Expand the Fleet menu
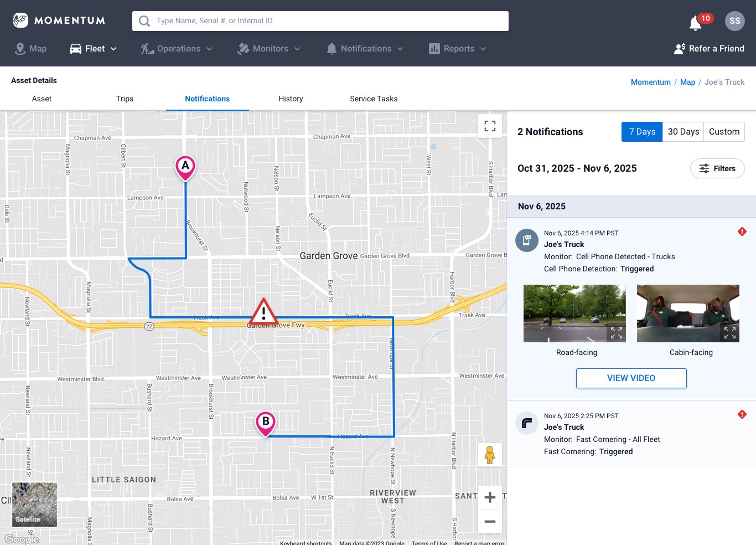Screen dimensions: 756x545 tap(93, 49)
